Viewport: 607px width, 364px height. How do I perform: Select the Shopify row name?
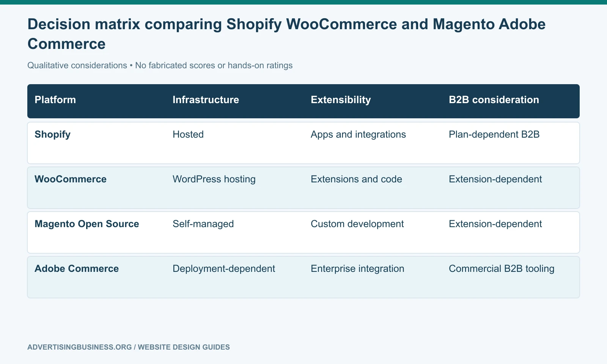click(x=52, y=135)
